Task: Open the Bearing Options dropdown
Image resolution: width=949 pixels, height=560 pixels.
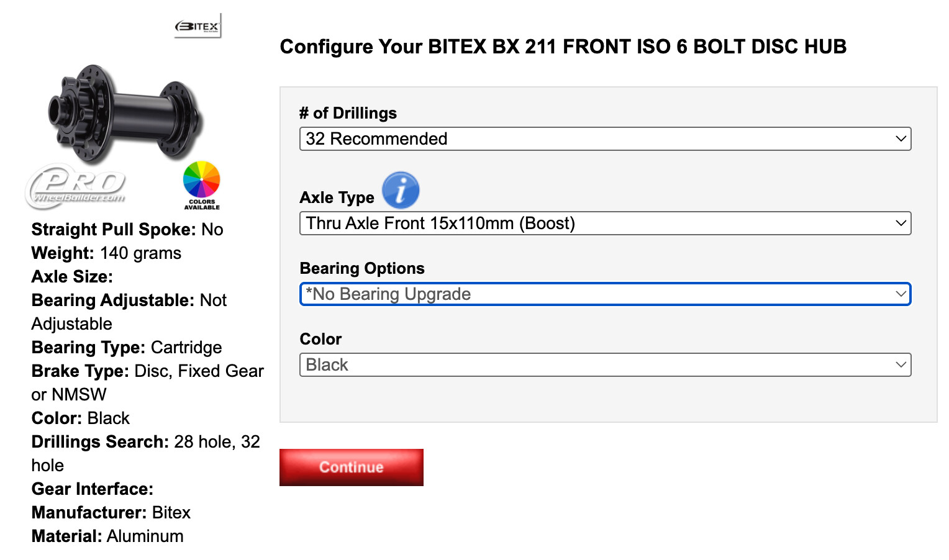Action: (605, 294)
